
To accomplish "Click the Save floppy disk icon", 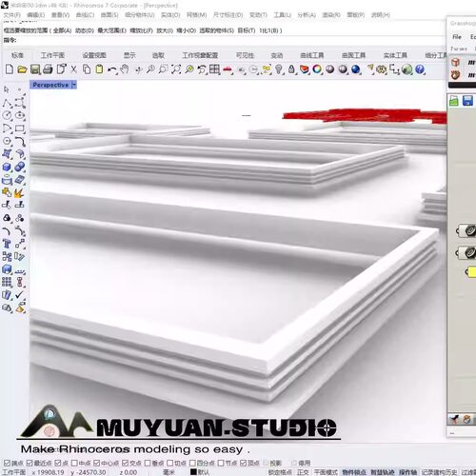I will coord(35,69).
